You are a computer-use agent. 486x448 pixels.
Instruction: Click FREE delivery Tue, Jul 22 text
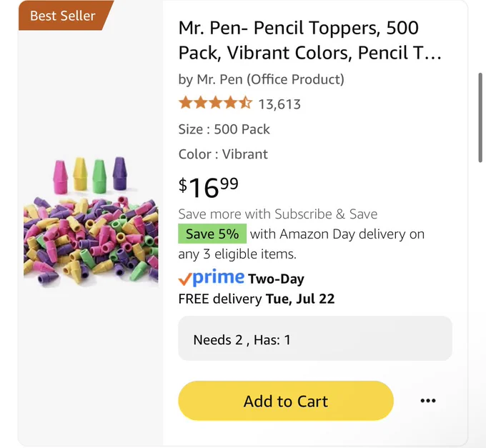[257, 299]
